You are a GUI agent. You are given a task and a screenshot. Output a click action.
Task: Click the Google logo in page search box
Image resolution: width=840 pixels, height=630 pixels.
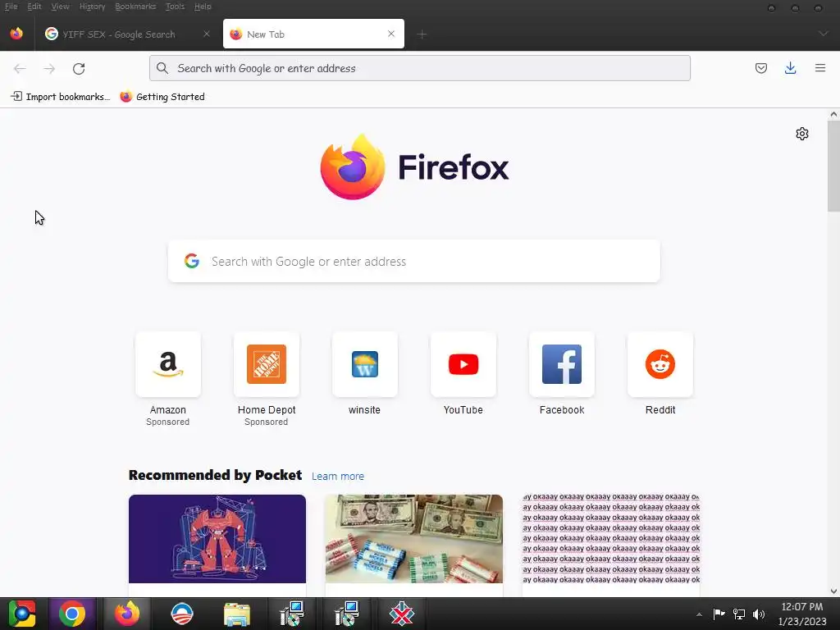pos(192,261)
